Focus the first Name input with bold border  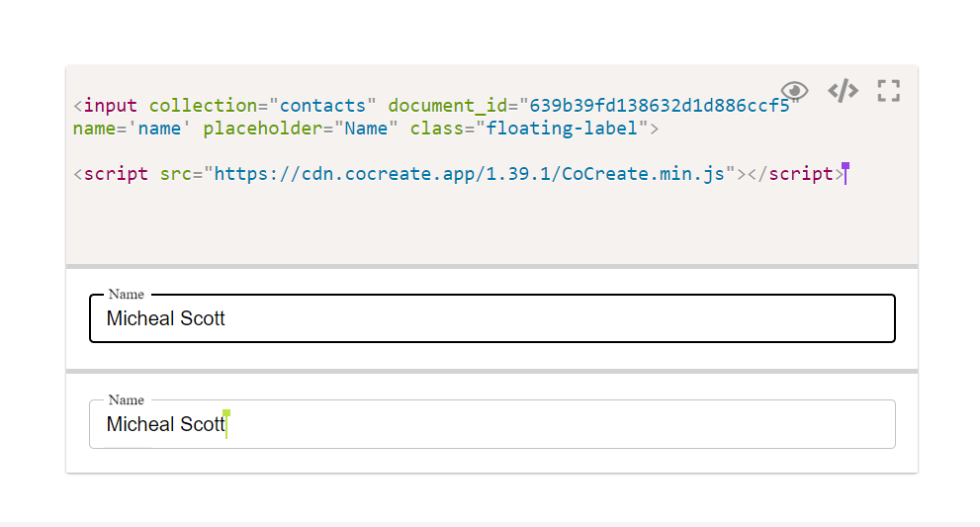pos(492,318)
